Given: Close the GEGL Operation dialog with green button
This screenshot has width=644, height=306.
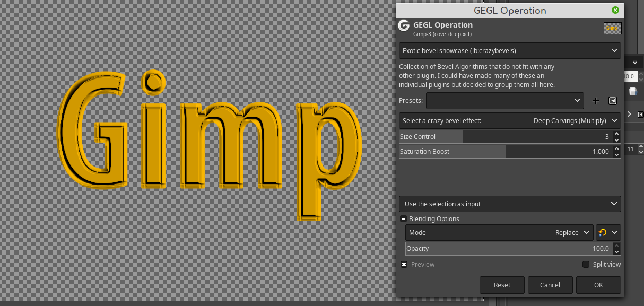Looking at the screenshot, I should point(615,10).
